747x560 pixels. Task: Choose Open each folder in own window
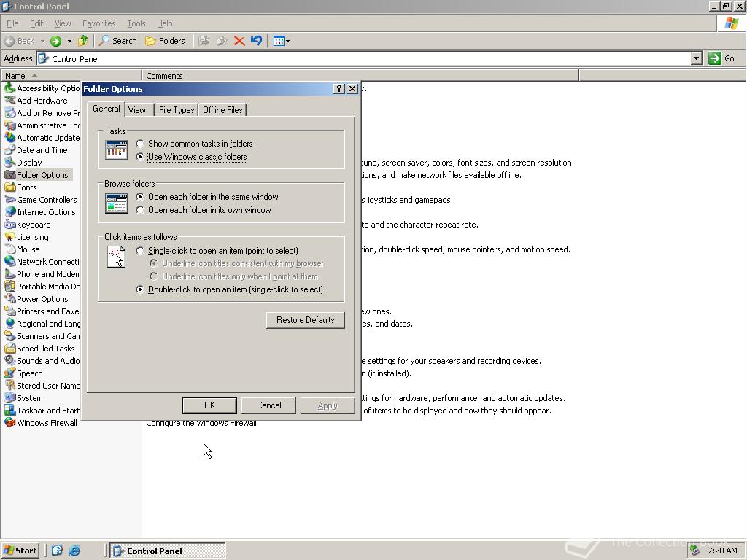[204, 210]
